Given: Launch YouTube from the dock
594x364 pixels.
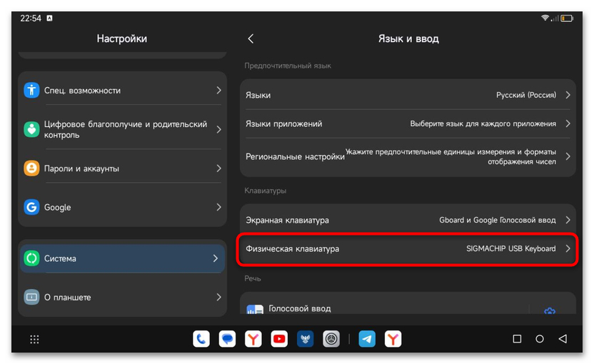Looking at the screenshot, I should [279, 339].
